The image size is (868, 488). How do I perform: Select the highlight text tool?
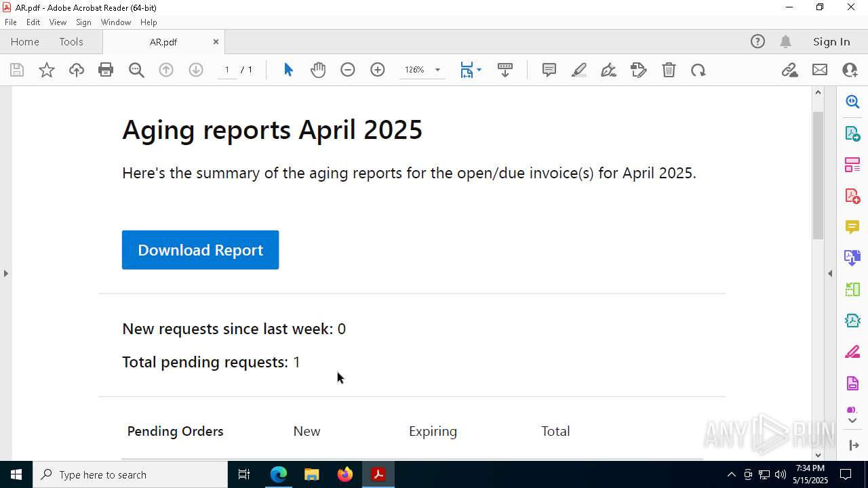[x=579, y=70]
